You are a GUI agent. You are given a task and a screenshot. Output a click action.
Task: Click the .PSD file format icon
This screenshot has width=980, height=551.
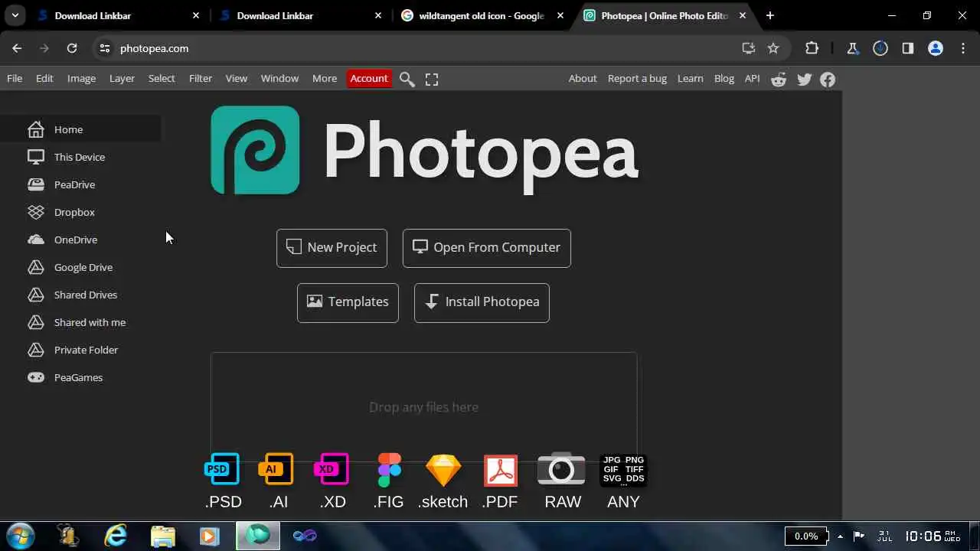pyautogui.click(x=222, y=469)
